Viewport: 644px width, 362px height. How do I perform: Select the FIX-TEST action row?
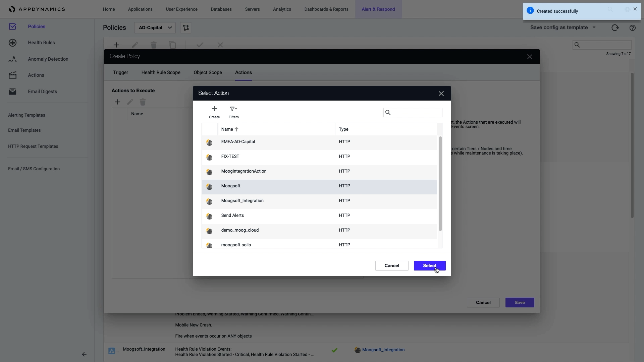[319, 157]
